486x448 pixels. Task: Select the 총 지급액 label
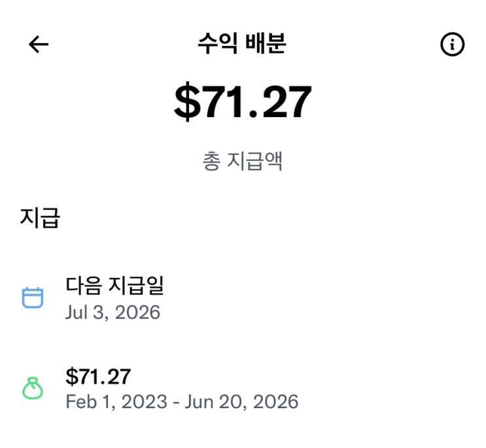[243, 161]
